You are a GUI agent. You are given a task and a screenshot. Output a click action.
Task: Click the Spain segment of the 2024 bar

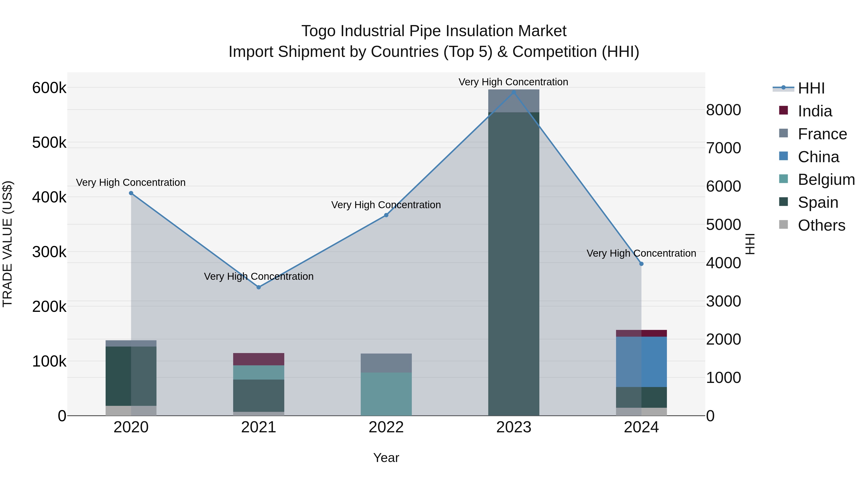click(641, 397)
